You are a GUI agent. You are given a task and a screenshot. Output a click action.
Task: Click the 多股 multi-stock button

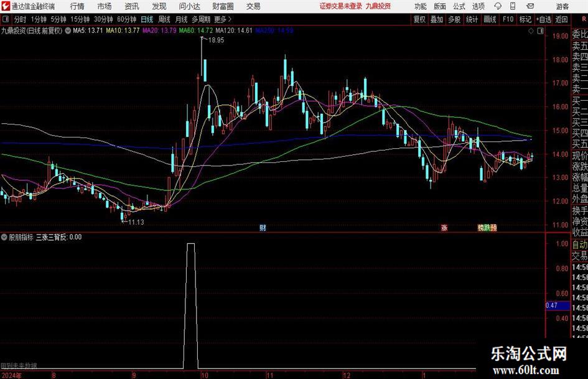click(x=454, y=19)
